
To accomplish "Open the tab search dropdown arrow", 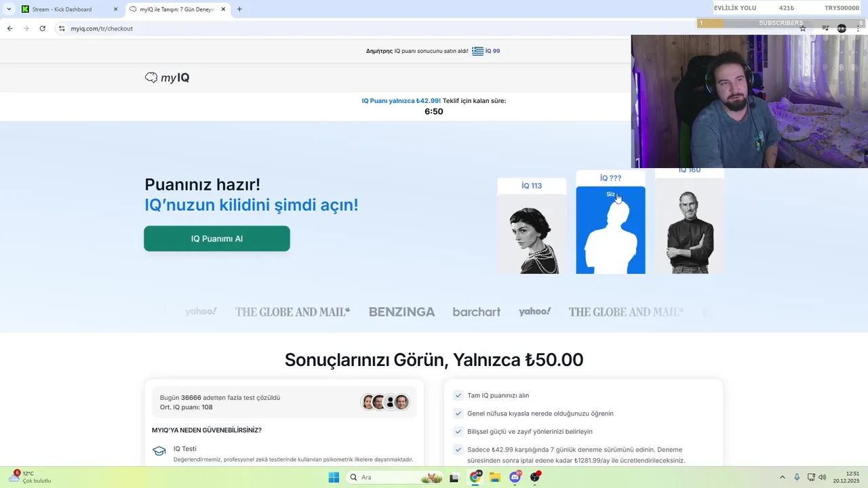I will [8, 9].
